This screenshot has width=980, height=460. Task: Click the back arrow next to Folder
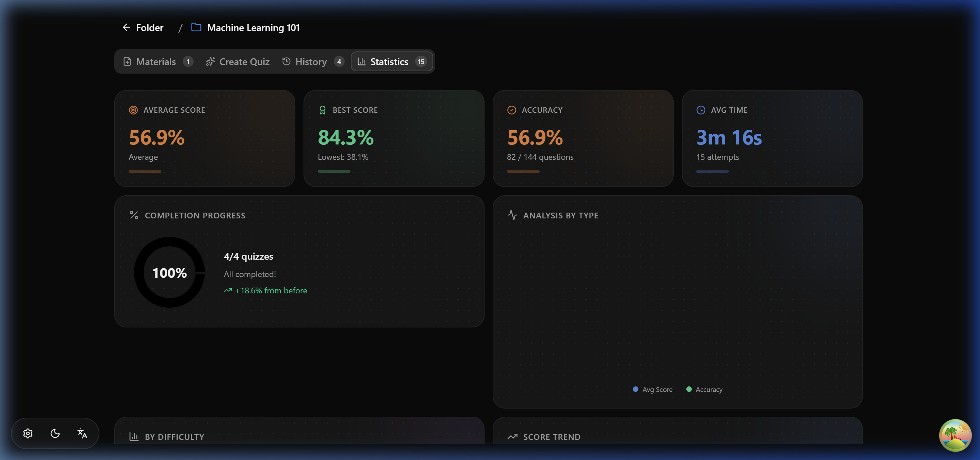point(126,27)
